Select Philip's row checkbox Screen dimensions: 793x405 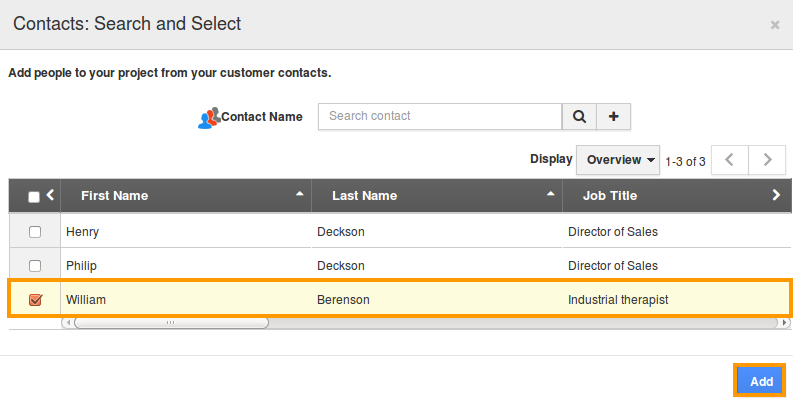tap(35, 266)
